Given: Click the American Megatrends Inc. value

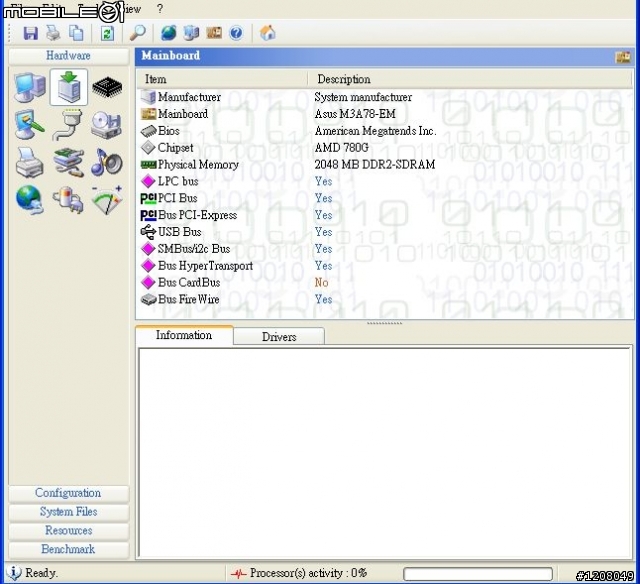Looking at the screenshot, I should [376, 131].
